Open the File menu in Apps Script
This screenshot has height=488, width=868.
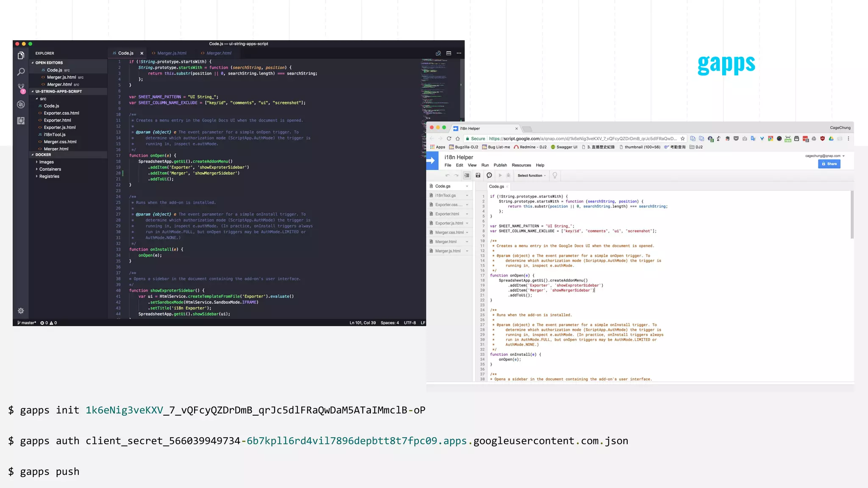coord(448,165)
